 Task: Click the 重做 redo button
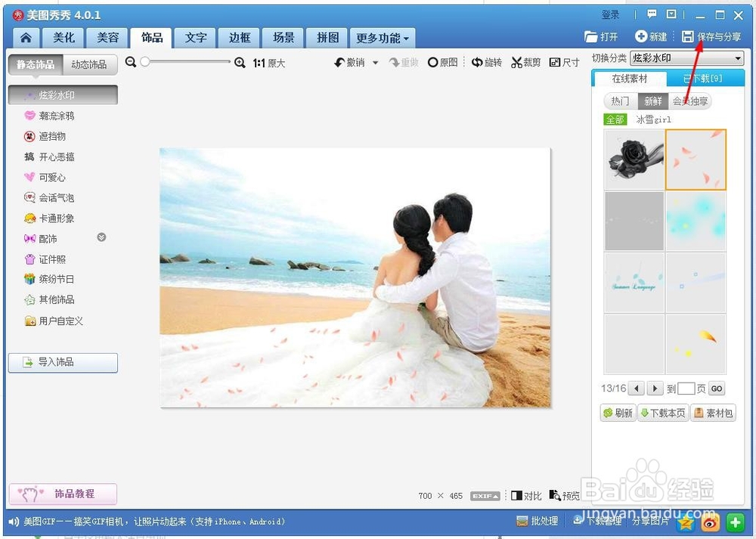click(x=404, y=63)
